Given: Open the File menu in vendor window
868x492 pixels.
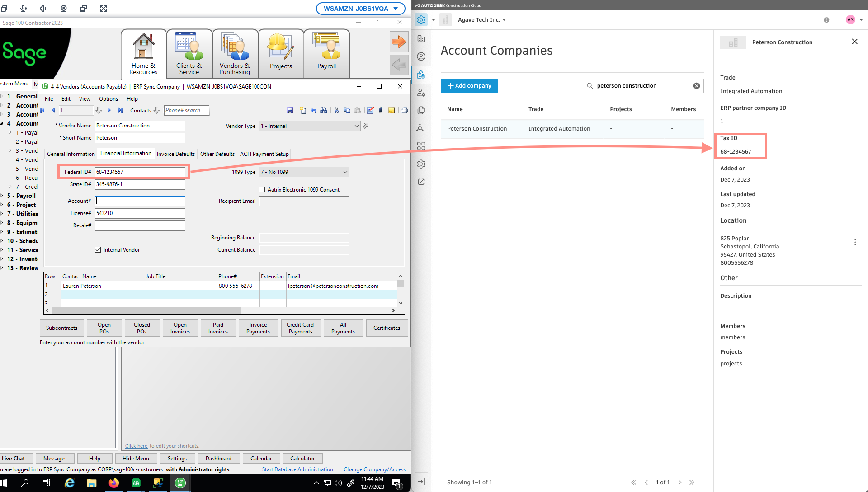Looking at the screenshot, I should click(x=49, y=99).
